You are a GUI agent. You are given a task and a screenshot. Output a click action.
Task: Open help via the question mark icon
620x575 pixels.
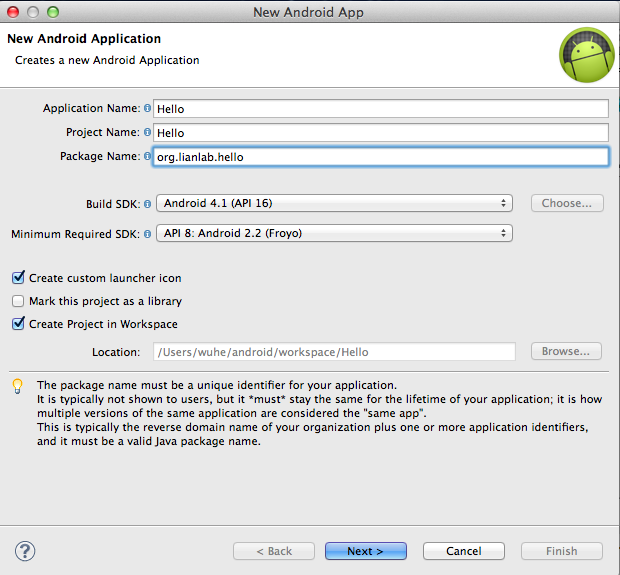[25, 551]
